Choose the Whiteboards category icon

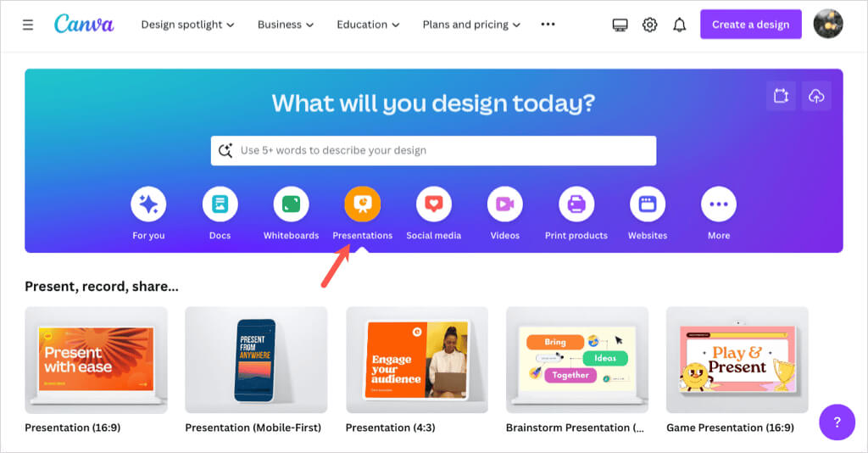point(292,204)
